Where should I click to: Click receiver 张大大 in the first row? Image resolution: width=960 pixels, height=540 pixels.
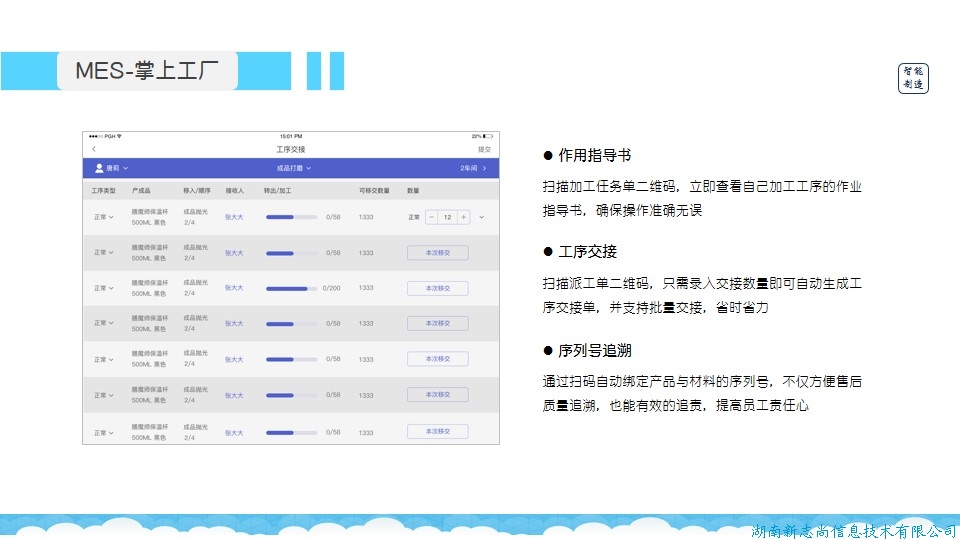pyautogui.click(x=234, y=217)
